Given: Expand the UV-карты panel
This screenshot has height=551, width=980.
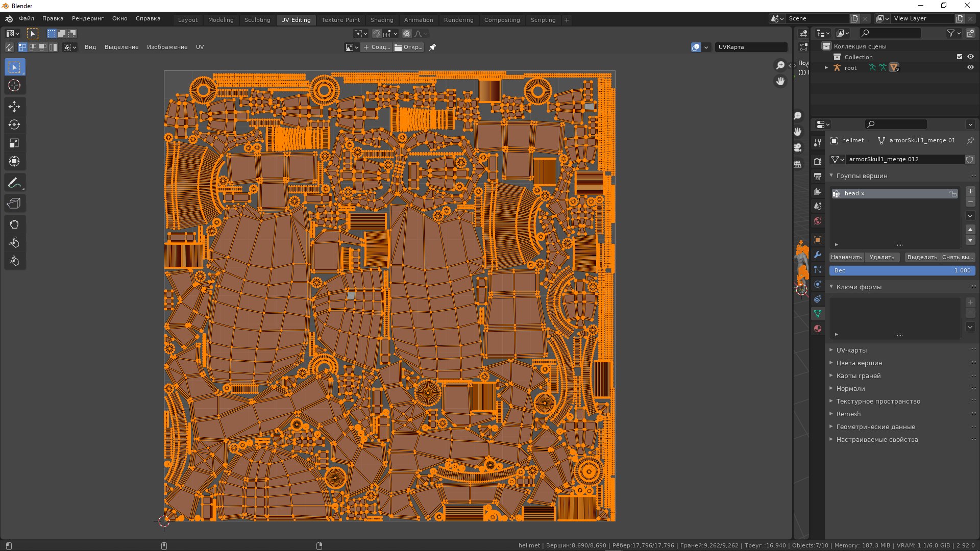Looking at the screenshot, I should (851, 350).
